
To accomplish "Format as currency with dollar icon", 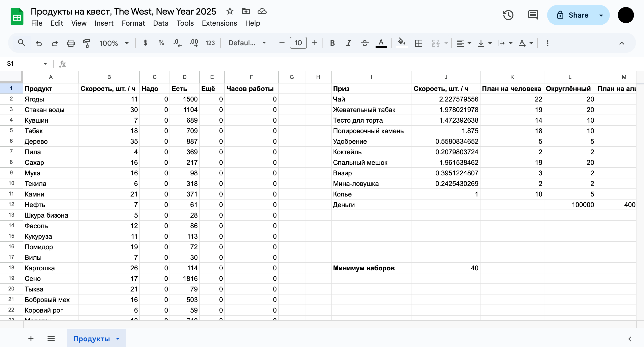I will [145, 43].
